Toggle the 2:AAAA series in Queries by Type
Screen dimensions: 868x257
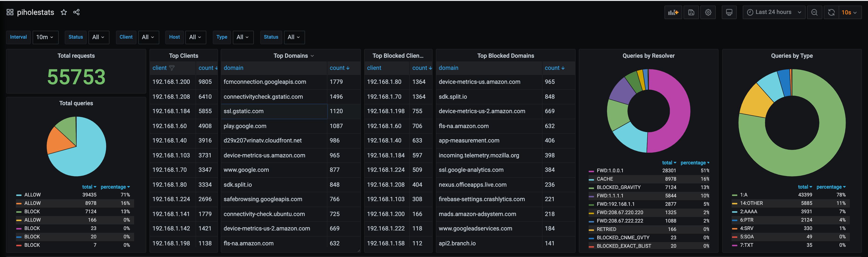pos(748,212)
